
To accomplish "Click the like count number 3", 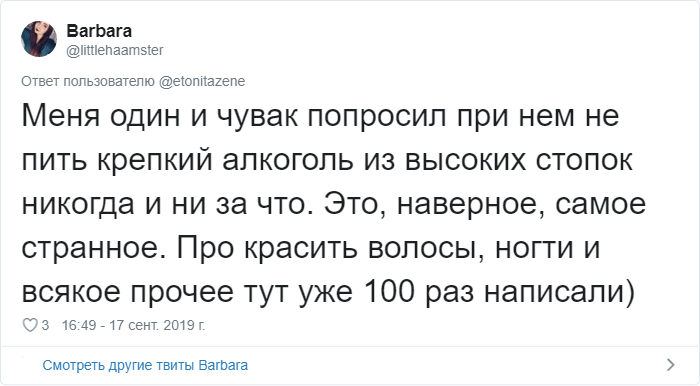I will click(45, 325).
